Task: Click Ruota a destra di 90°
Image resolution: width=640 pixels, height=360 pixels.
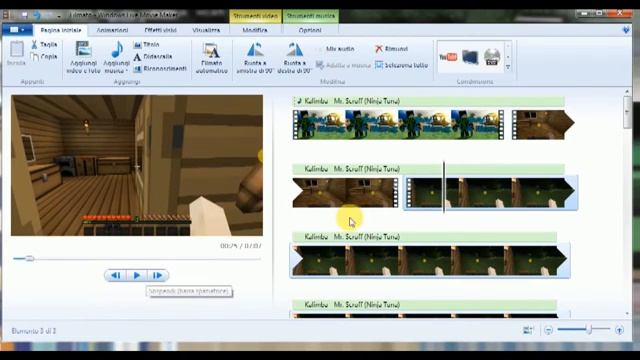Action: tap(294, 58)
